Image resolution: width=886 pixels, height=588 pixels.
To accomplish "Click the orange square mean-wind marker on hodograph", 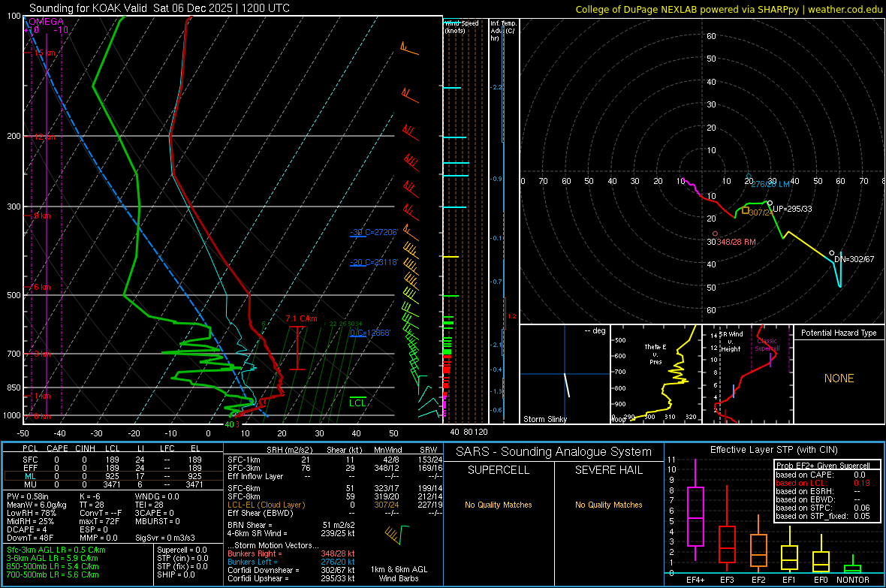I will tap(746, 210).
